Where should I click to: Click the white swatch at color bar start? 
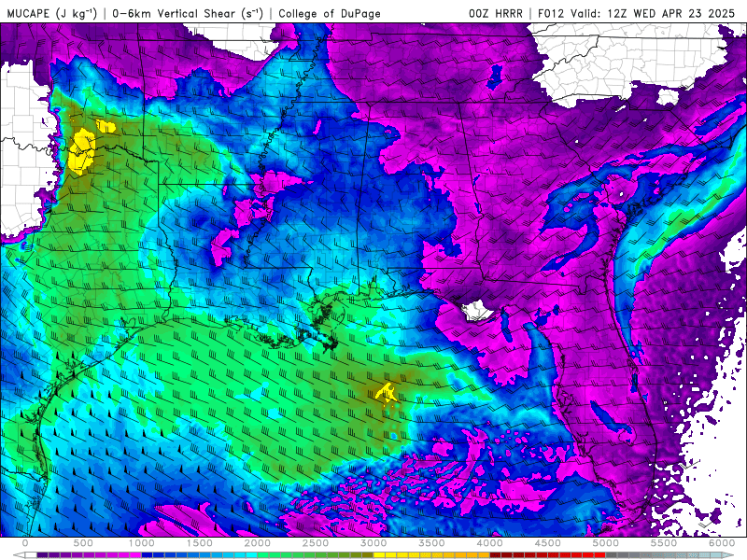[31, 554]
